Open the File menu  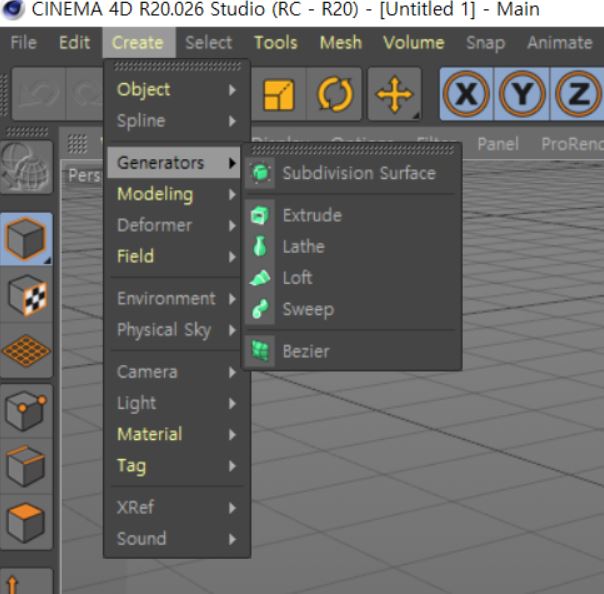click(x=23, y=42)
